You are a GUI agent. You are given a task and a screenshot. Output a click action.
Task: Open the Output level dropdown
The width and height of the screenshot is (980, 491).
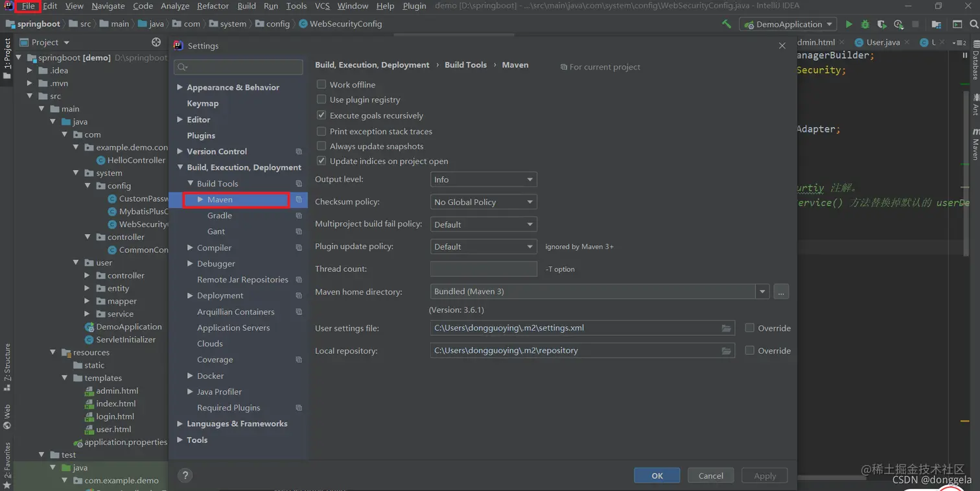[x=484, y=180]
